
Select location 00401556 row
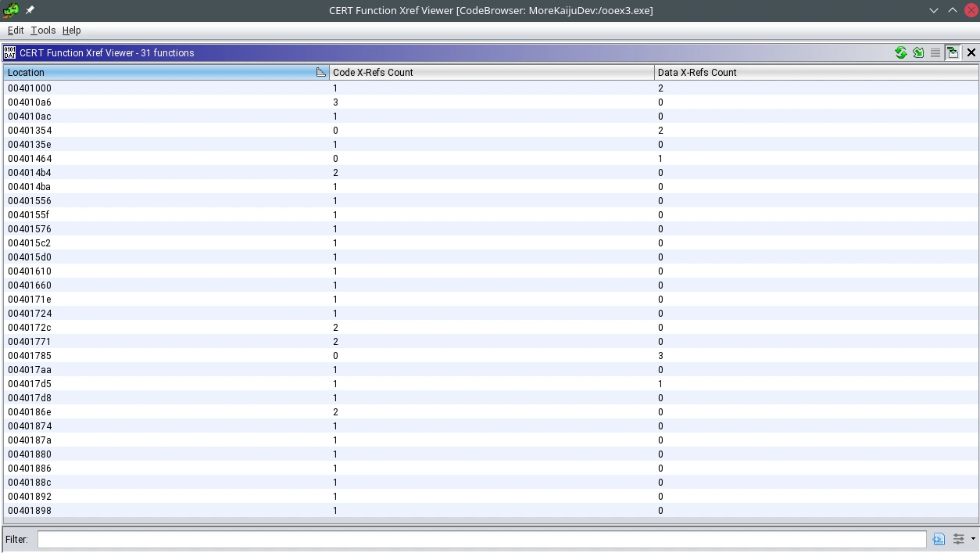point(490,201)
